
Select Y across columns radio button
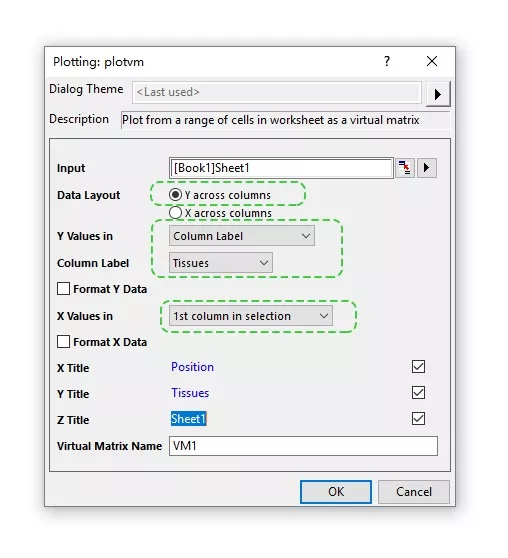(175, 195)
